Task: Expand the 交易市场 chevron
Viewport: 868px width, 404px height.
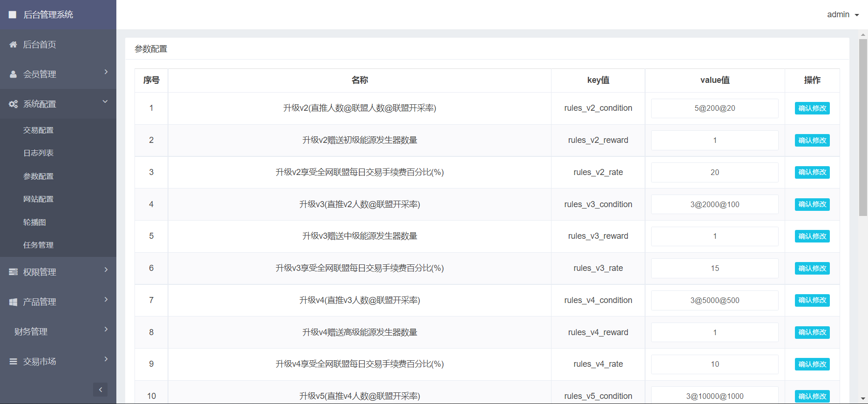Action: click(x=106, y=359)
